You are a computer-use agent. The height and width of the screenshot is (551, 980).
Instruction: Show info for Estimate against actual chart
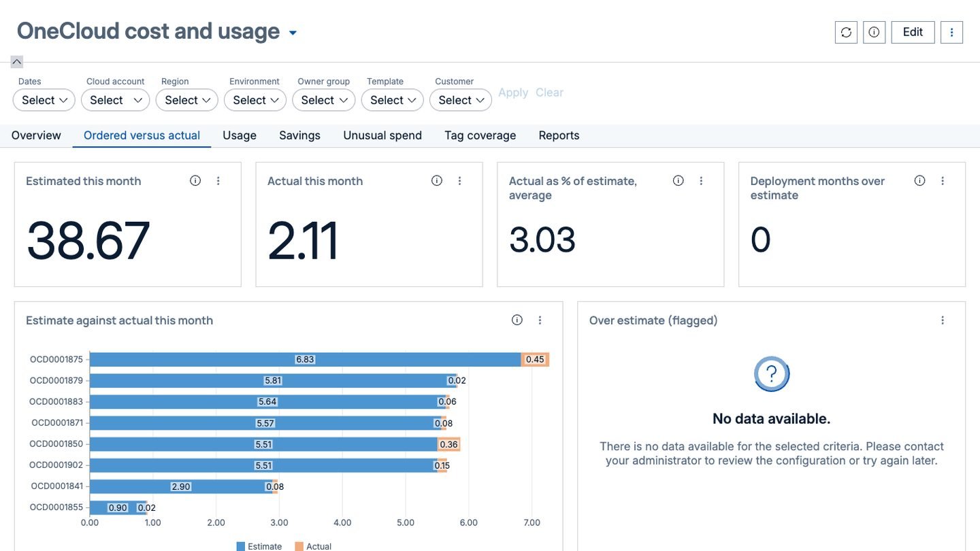point(517,320)
